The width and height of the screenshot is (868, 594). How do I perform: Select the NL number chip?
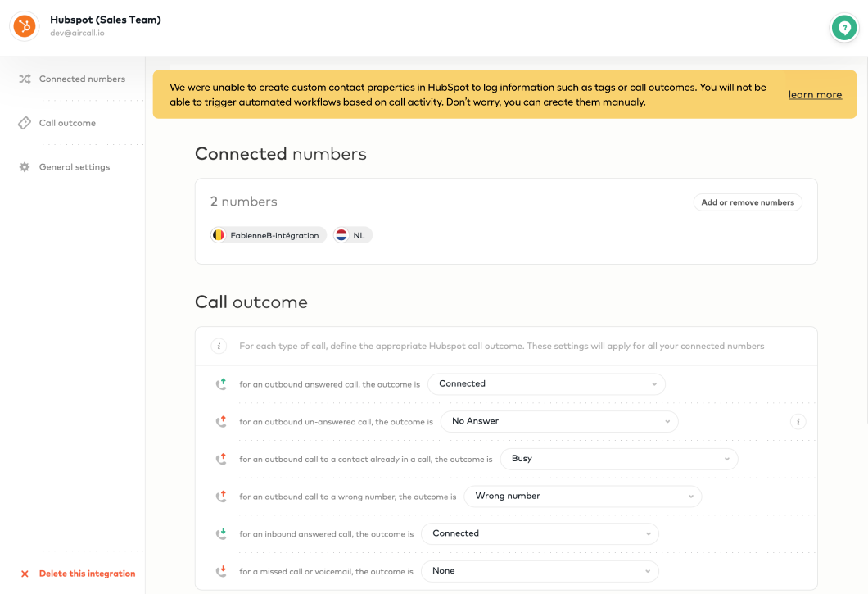353,235
